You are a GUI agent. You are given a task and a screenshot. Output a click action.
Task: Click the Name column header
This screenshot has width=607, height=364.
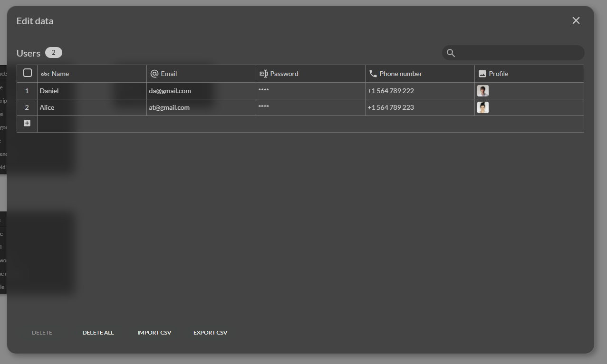(92, 74)
